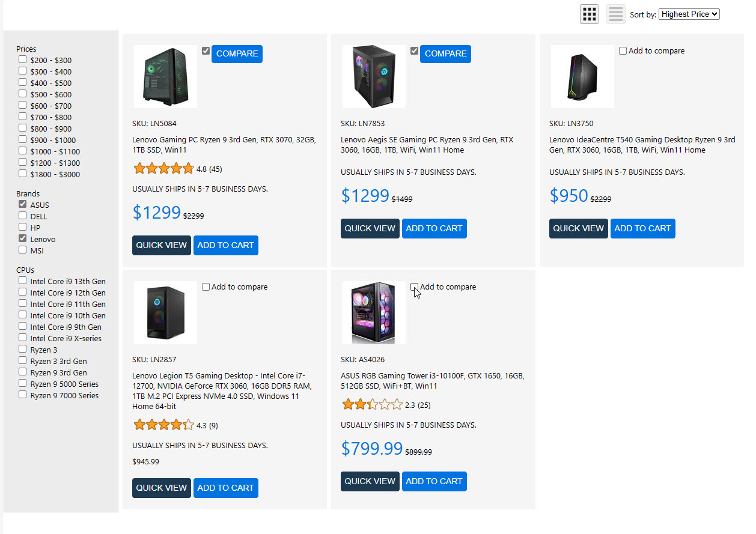Viewport: 756px width, 534px height.
Task: Uncheck the ASUS brand filter
Action: (x=23, y=204)
